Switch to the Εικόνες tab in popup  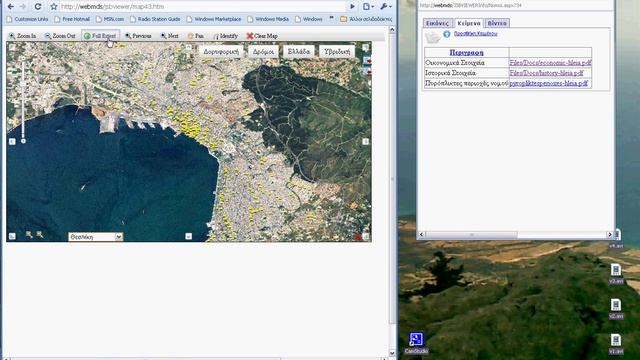point(437,23)
